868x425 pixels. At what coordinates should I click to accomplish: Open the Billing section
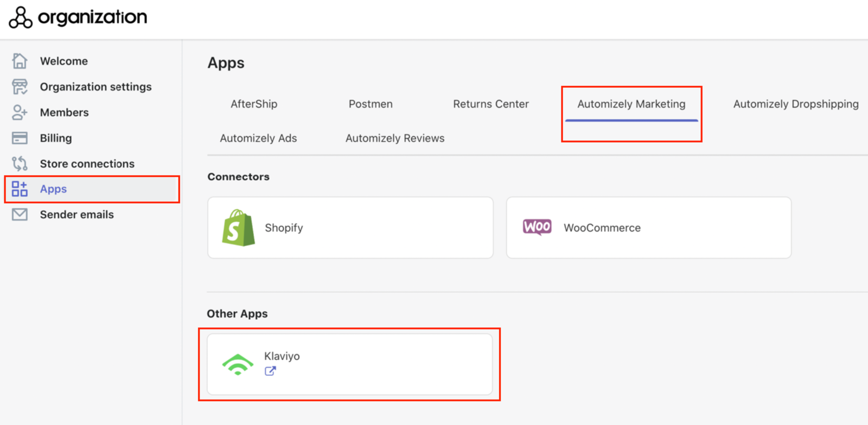[x=56, y=138]
